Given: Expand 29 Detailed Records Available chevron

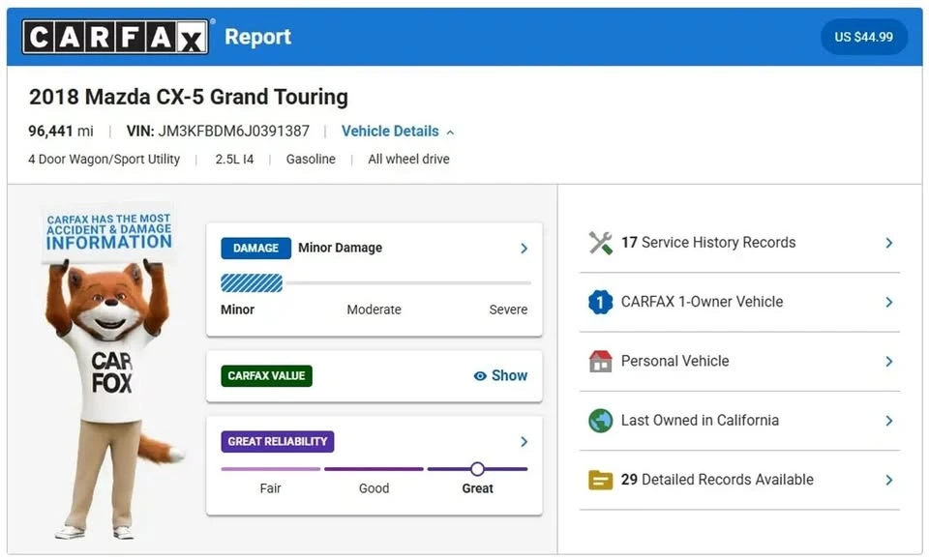Looking at the screenshot, I should pos(888,480).
